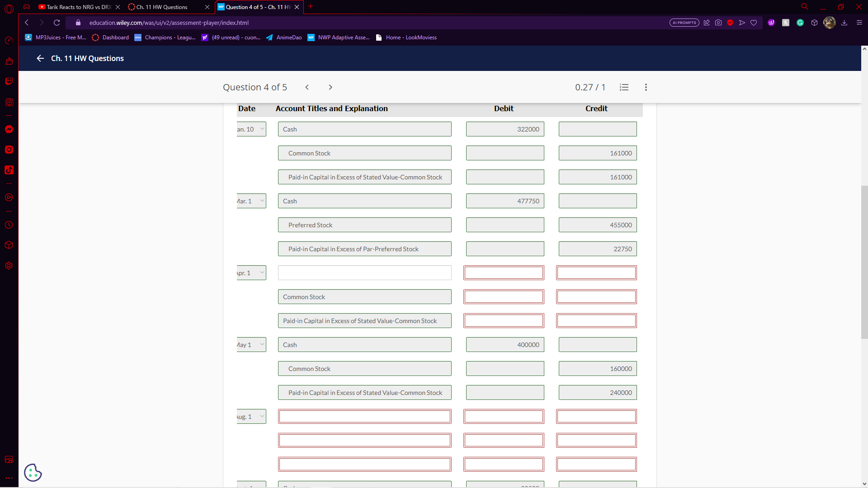868x488 pixels.
Task: Go to the next question chevron
Action: (x=330, y=87)
